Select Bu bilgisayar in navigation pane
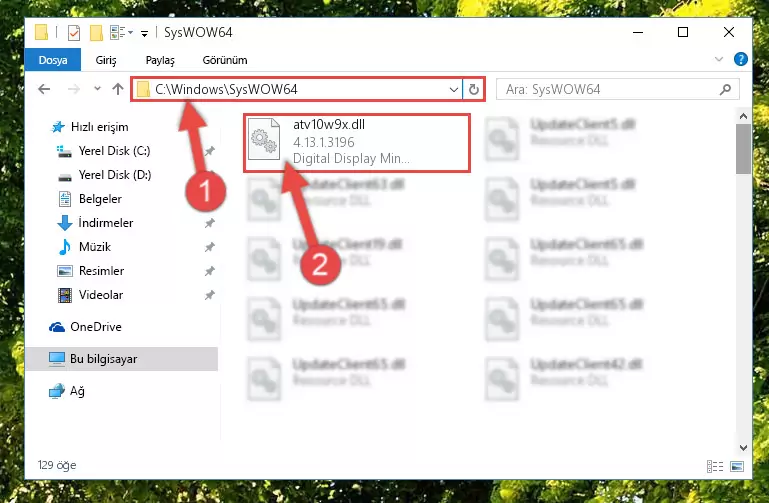This screenshot has height=503, width=769. click(121, 359)
